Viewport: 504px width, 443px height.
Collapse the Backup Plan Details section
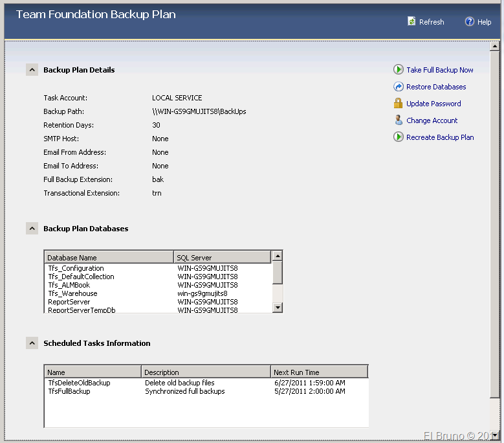coord(32,70)
